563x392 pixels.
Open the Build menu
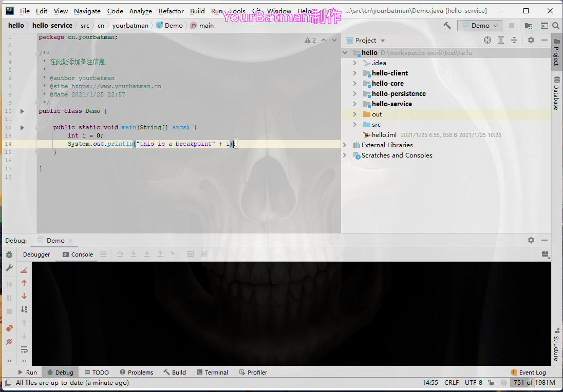197,11
